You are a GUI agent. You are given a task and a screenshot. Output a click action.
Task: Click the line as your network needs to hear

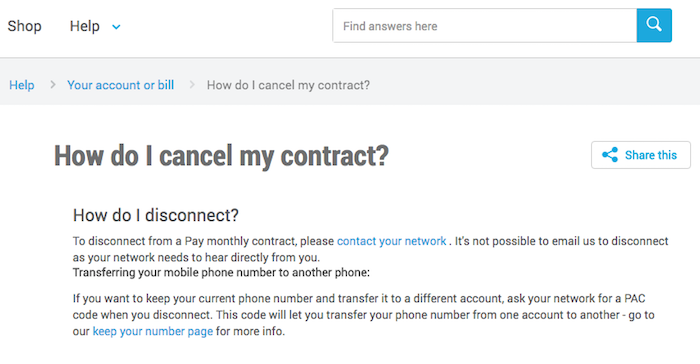[x=196, y=257]
